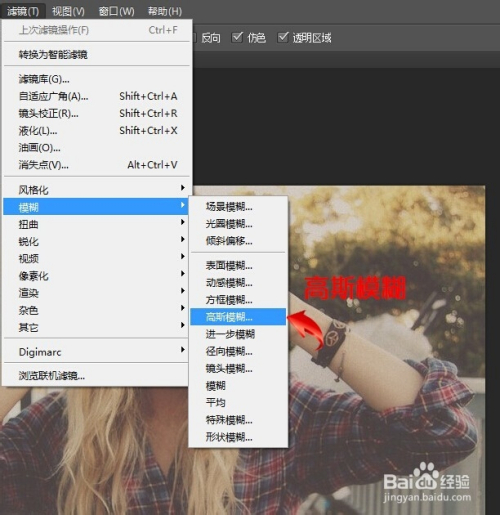Choose 动感模糊... option
This screenshot has width=500, height=515.
[238, 283]
